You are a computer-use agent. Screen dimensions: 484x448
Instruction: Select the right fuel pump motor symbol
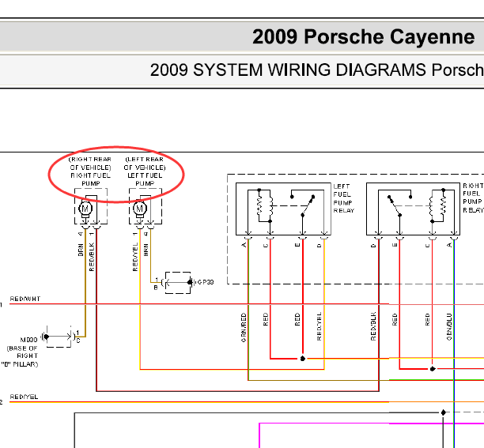(x=85, y=209)
